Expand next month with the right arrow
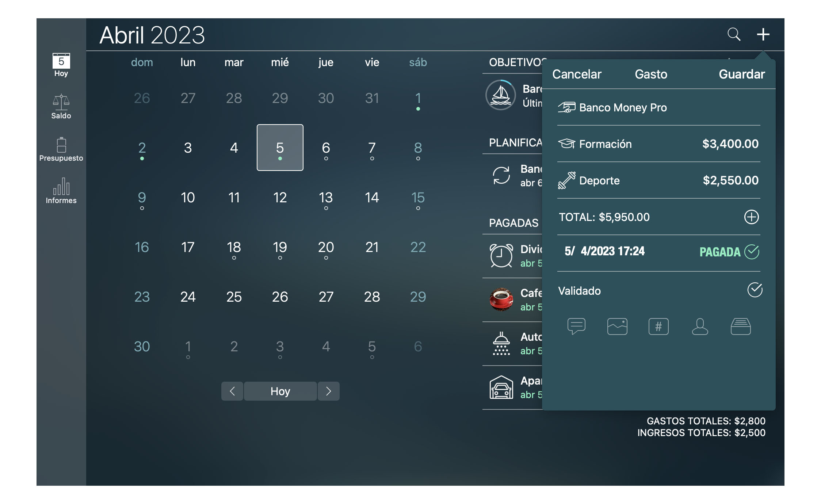Image resolution: width=821 pixels, height=504 pixels. click(328, 391)
